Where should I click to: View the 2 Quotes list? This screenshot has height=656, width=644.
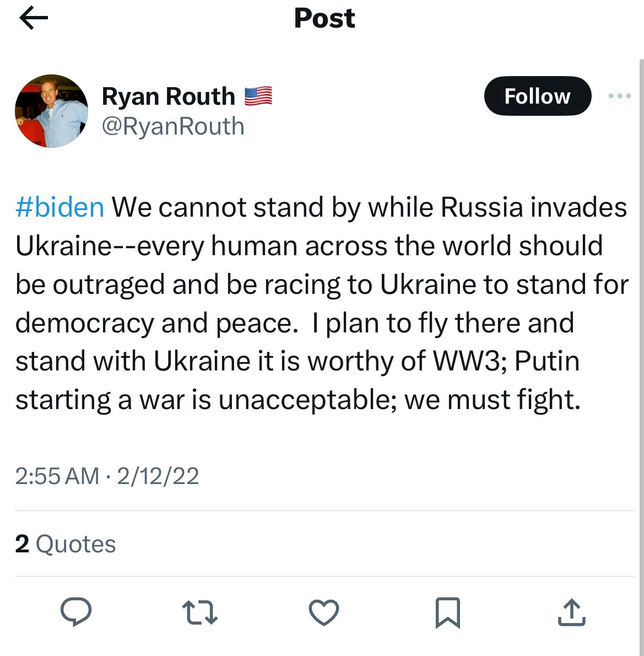pyautogui.click(x=66, y=544)
